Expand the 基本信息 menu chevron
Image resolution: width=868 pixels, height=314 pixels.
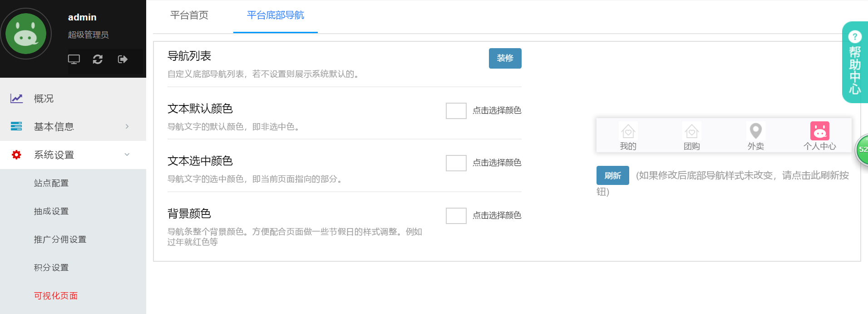click(x=127, y=126)
